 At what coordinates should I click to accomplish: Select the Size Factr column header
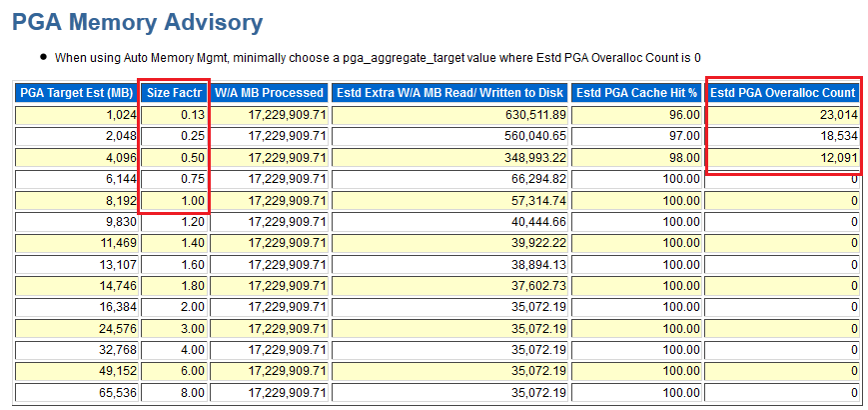175,93
